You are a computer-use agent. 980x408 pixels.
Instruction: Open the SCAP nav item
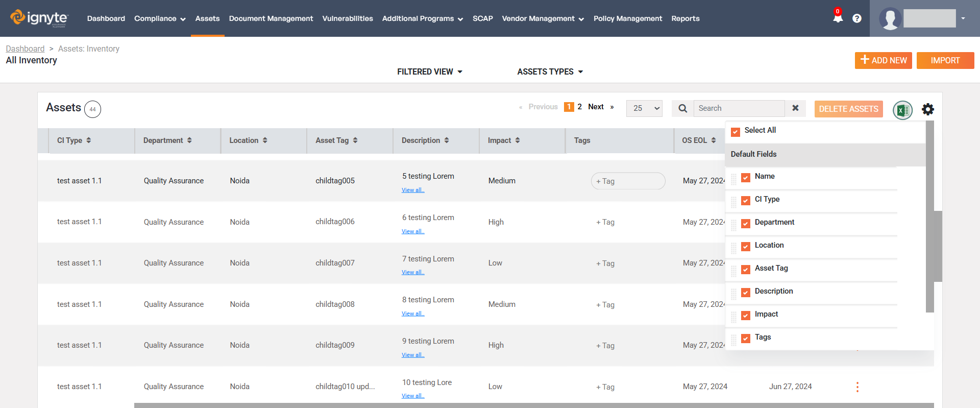(x=483, y=18)
